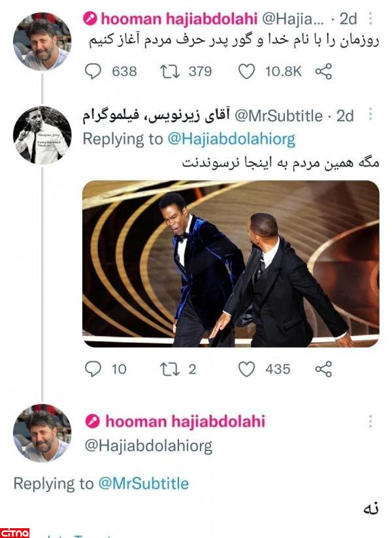
Task: Open the bold hooman hajiabdolahi name in bottom reply
Action: pos(185,421)
